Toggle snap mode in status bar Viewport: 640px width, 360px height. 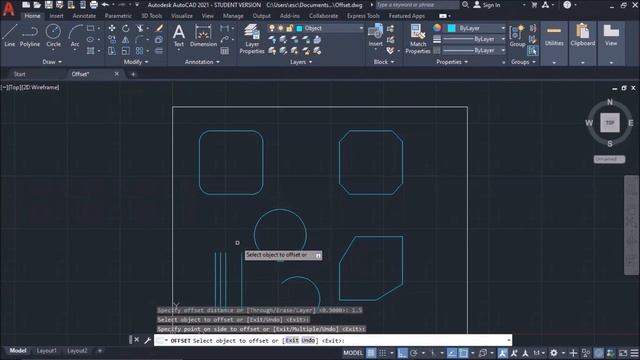382,353
